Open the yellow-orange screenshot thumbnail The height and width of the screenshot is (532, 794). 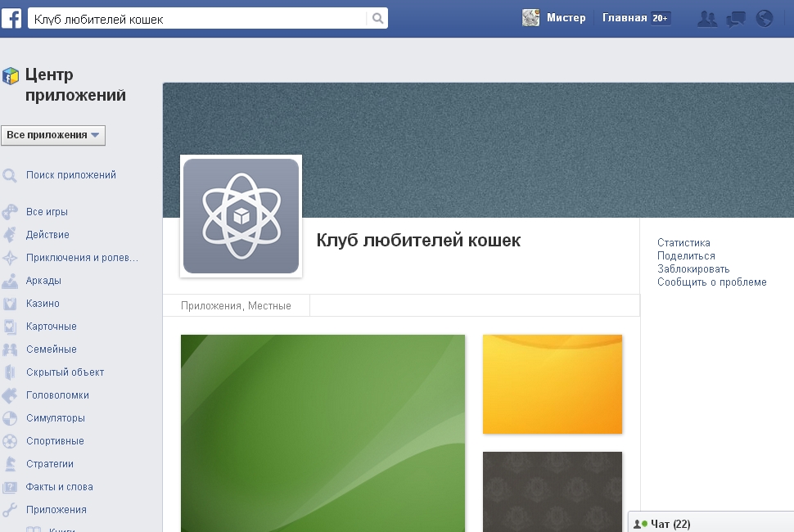553,384
